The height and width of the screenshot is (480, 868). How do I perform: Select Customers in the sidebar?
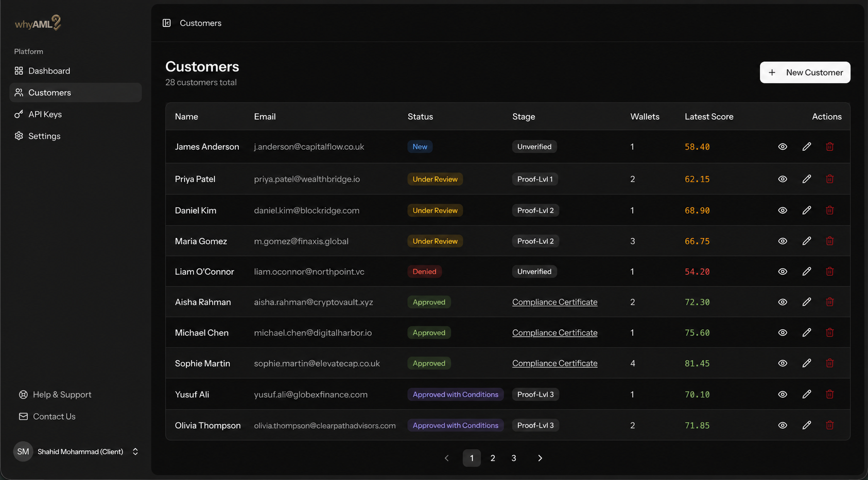[x=75, y=93]
